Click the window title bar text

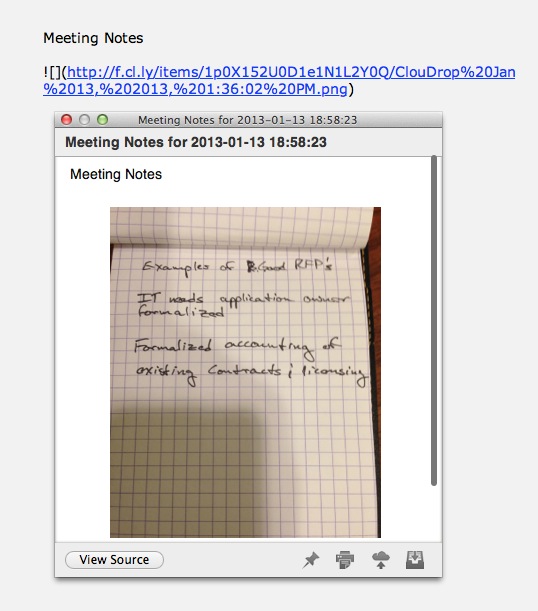tap(247, 120)
